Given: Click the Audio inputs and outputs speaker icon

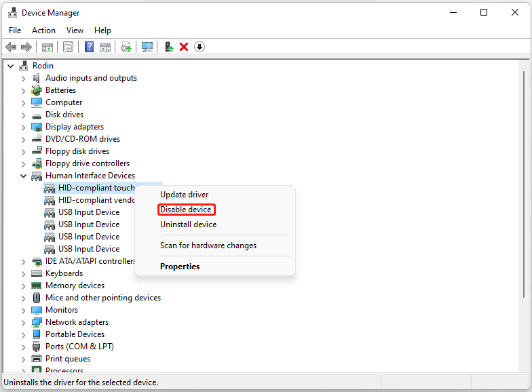Looking at the screenshot, I should [x=37, y=78].
